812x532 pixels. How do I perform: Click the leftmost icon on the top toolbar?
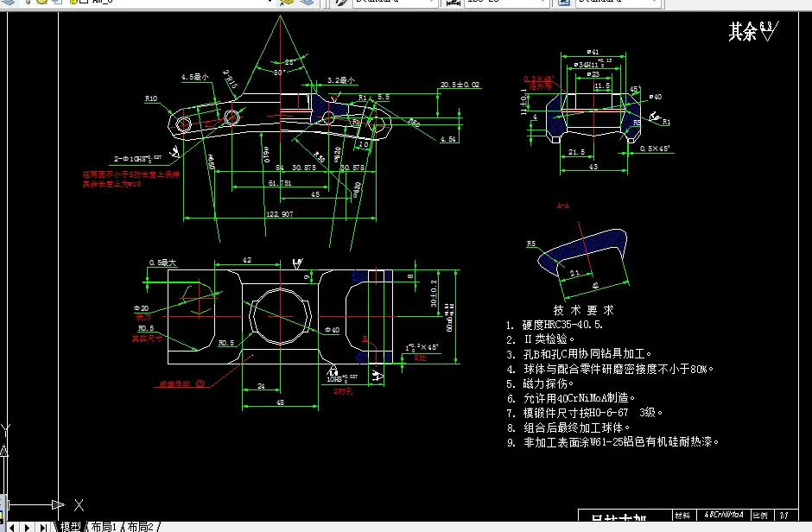pos(8,3)
